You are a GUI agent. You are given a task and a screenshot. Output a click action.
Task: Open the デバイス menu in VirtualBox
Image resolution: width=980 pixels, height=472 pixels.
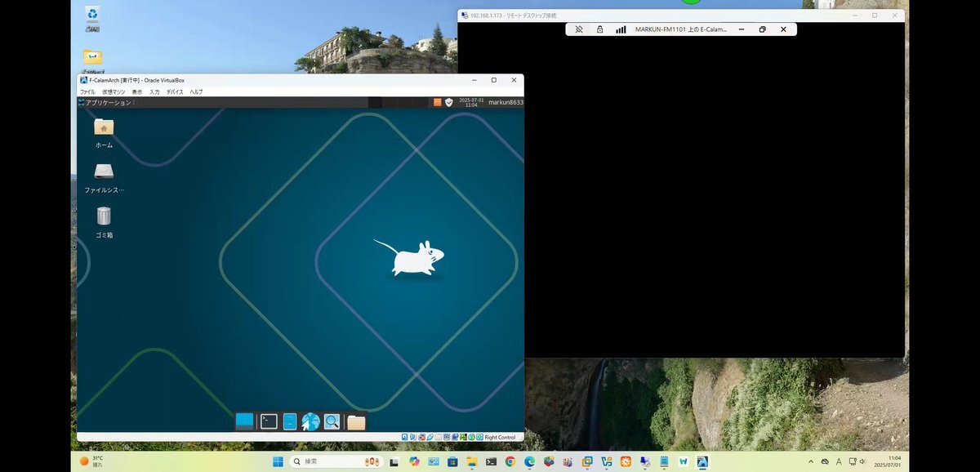175,91
